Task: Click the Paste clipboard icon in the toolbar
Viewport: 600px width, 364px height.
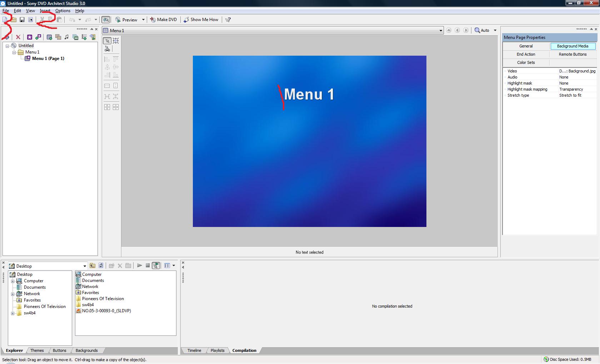Action: click(59, 20)
